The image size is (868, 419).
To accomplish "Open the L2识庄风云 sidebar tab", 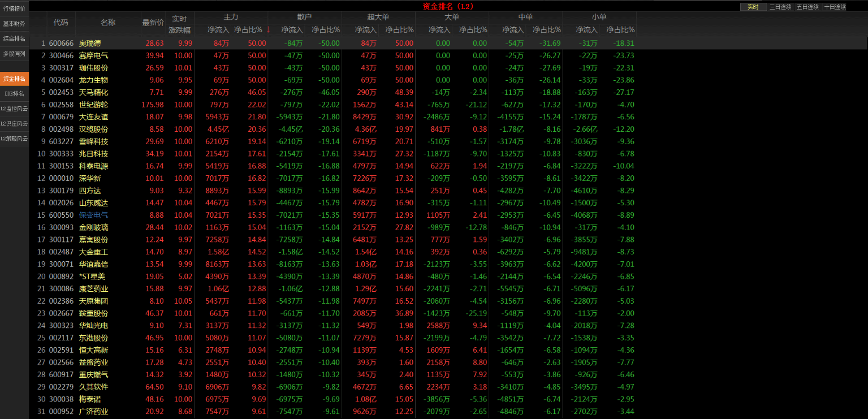I will tap(14, 123).
